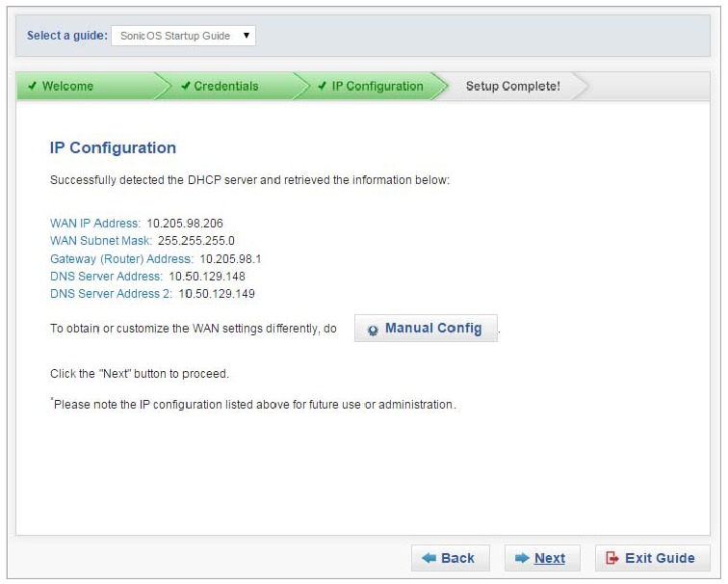Click the gear icon beside Manual Config
The image size is (728, 584).
[373, 330]
